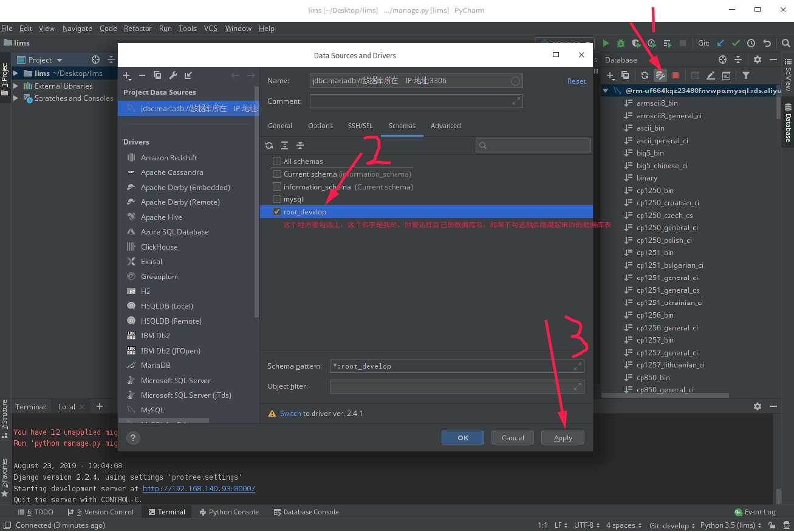This screenshot has width=794, height=532.
Task: Revert changes with the undo arrow icon
Action: click(x=767, y=43)
